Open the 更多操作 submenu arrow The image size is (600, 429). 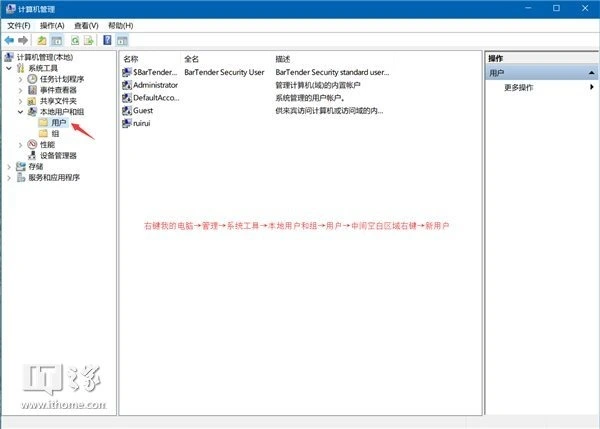[592, 87]
